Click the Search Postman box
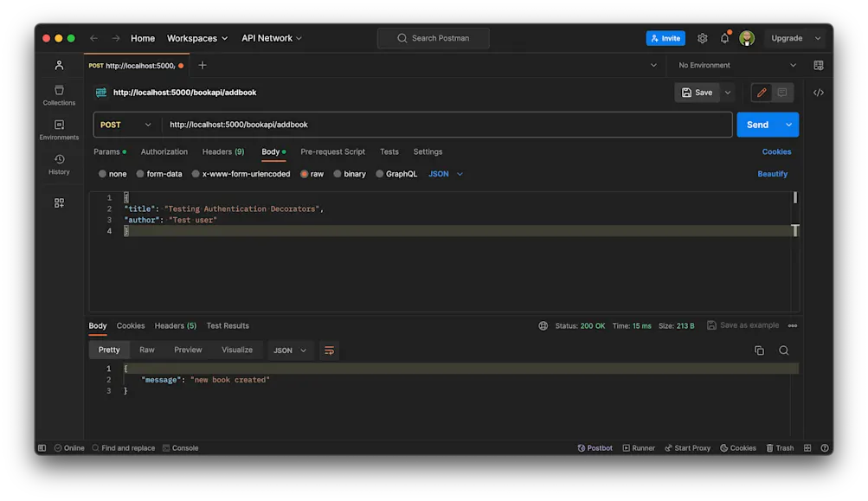 [x=434, y=38]
